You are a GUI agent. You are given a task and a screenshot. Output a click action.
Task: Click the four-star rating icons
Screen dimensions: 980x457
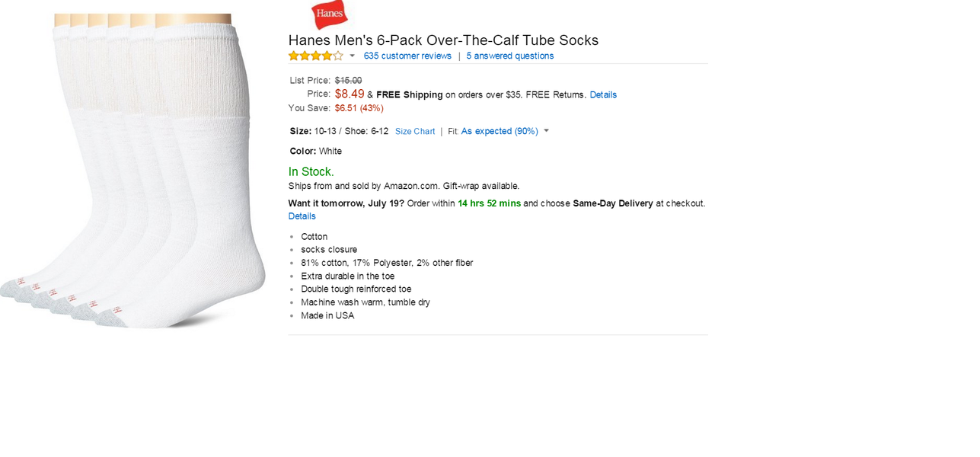coord(315,56)
